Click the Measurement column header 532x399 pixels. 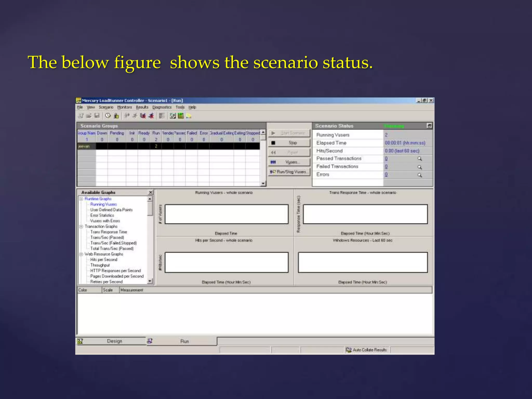pyautogui.click(x=276, y=290)
